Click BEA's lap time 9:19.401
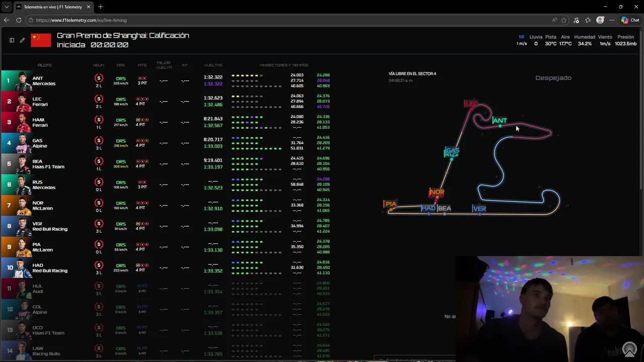 (x=213, y=160)
